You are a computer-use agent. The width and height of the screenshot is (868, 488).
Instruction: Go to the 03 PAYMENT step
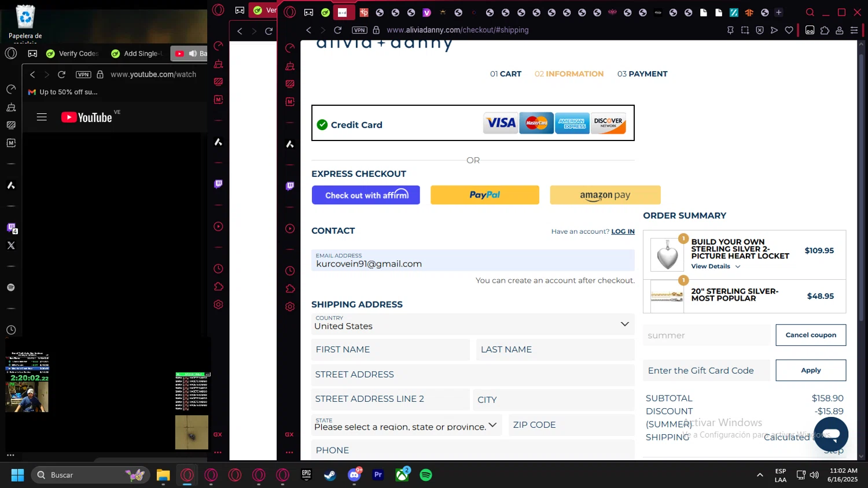point(642,74)
